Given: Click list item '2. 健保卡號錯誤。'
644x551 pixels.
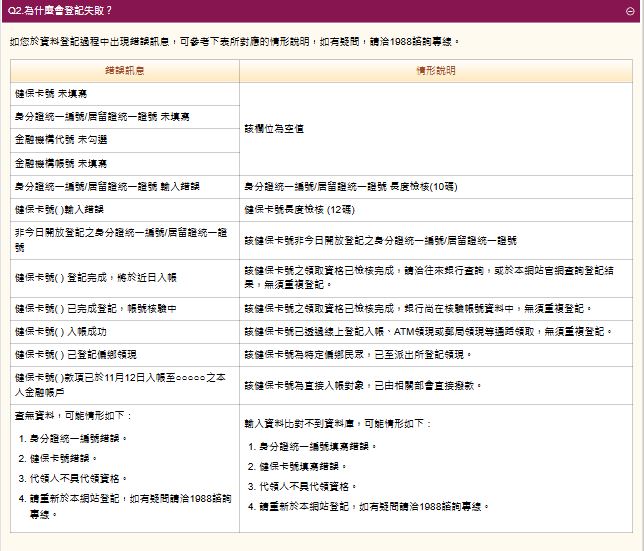Looking at the screenshot, I should [58, 459].
